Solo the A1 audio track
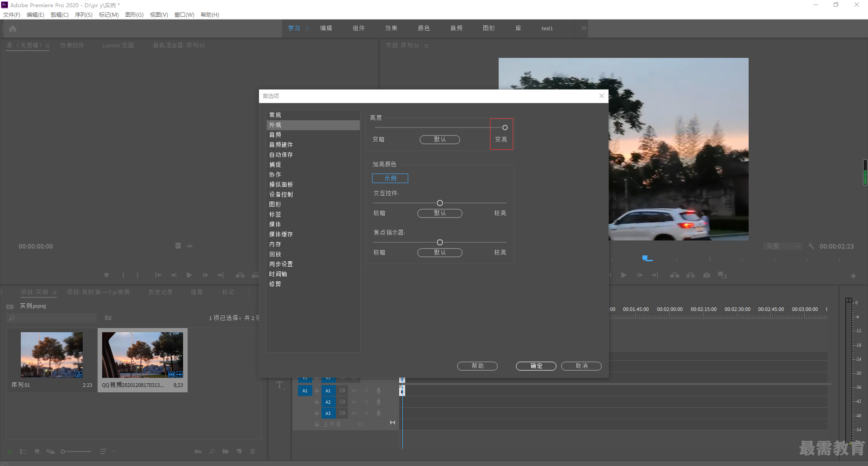The image size is (868, 466). [x=366, y=391]
